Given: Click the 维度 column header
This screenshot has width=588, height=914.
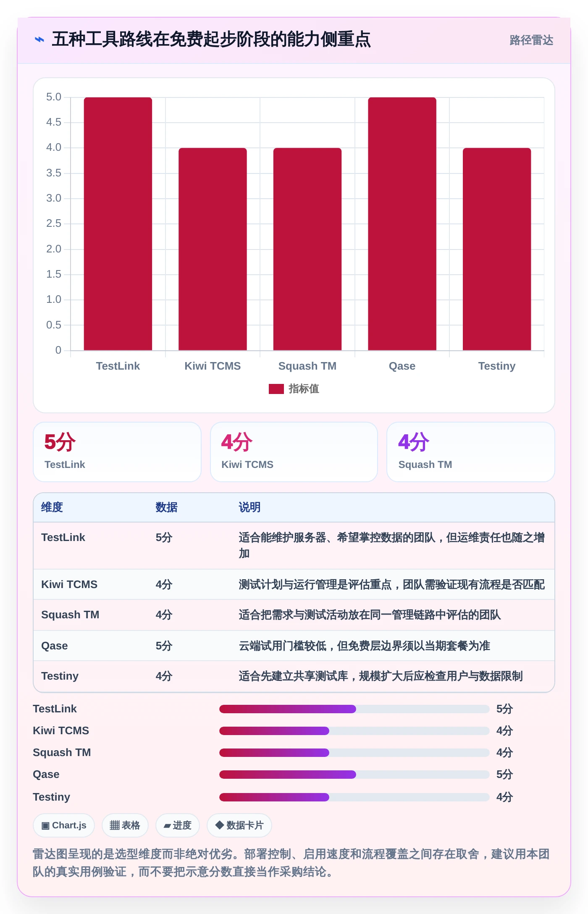Looking at the screenshot, I should point(52,507).
